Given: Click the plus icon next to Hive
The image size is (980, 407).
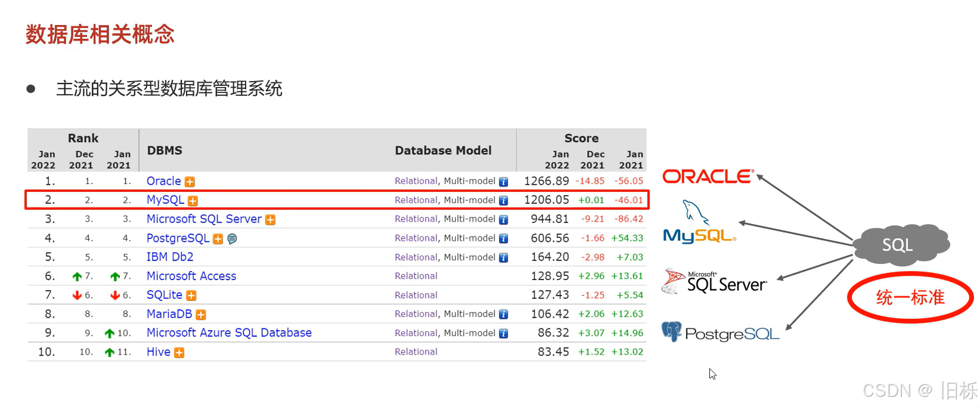Looking at the screenshot, I should pyautogui.click(x=179, y=353).
